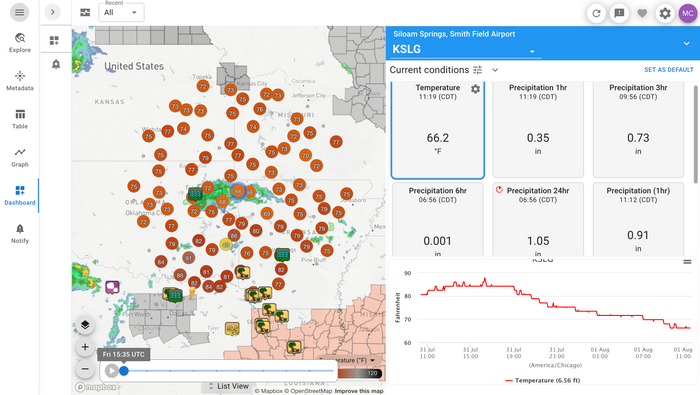
Task: Collapse the station panel header chevron
Action: coord(686,43)
